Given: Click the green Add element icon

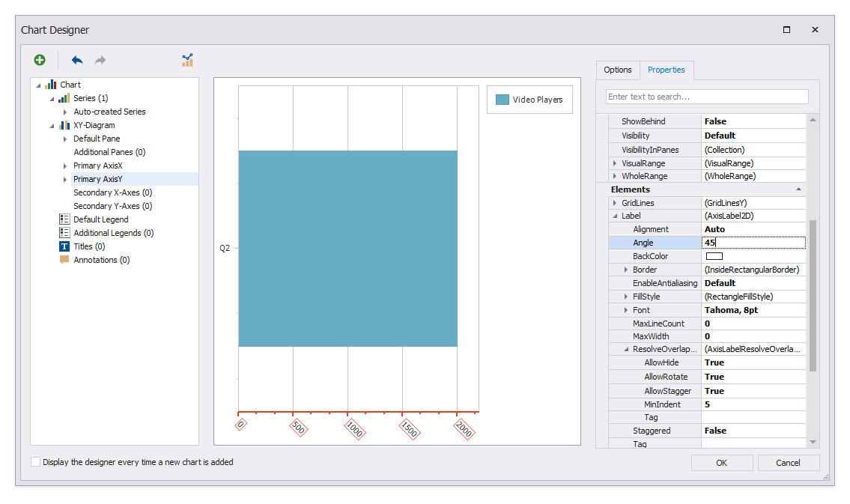Looking at the screenshot, I should [40, 60].
